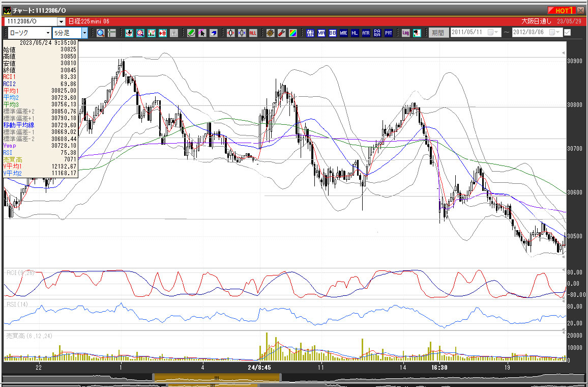Toggle the crosshair cursor tool

pyautogui.click(x=112, y=33)
